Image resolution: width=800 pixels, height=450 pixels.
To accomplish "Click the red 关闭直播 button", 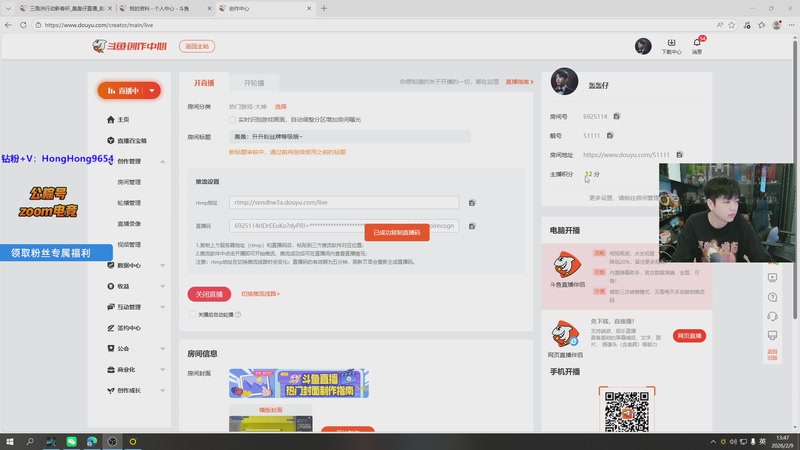I will click(209, 294).
